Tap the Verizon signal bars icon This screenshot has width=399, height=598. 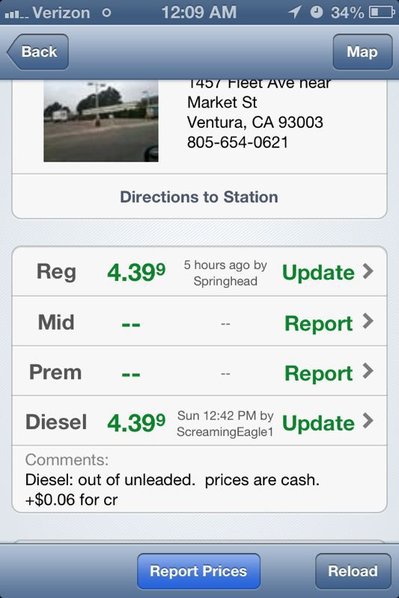click(x=16, y=14)
